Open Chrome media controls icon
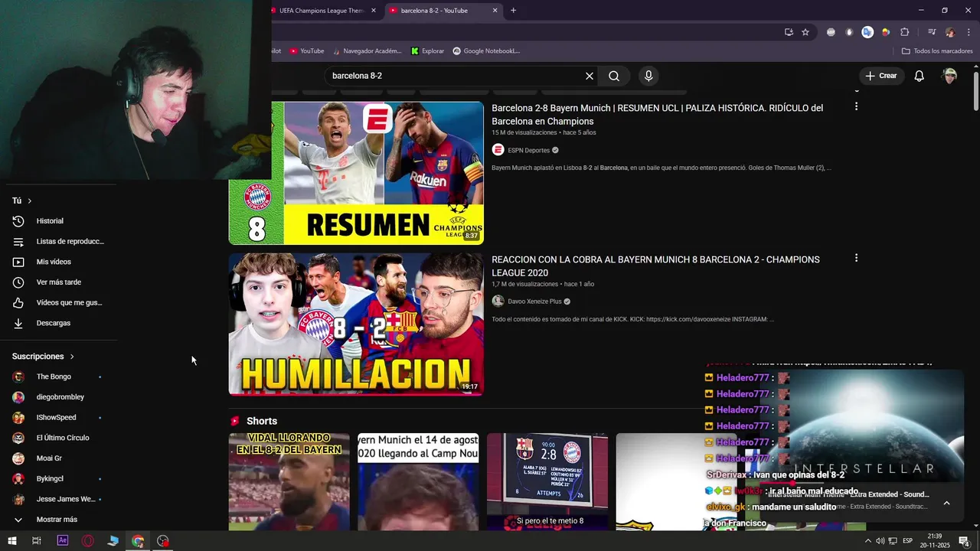This screenshot has height=551, width=980. 932,32
